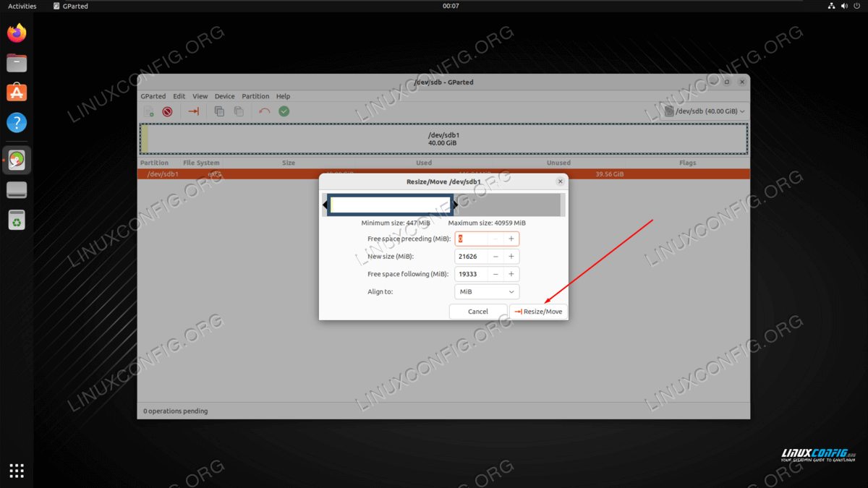Click the New size input field
868x488 pixels.
(471, 257)
